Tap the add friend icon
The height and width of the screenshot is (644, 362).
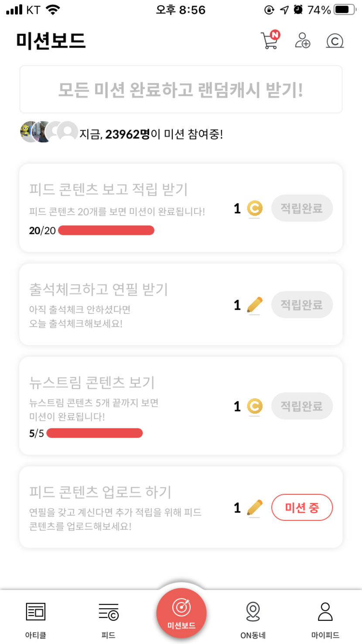pyautogui.click(x=302, y=41)
